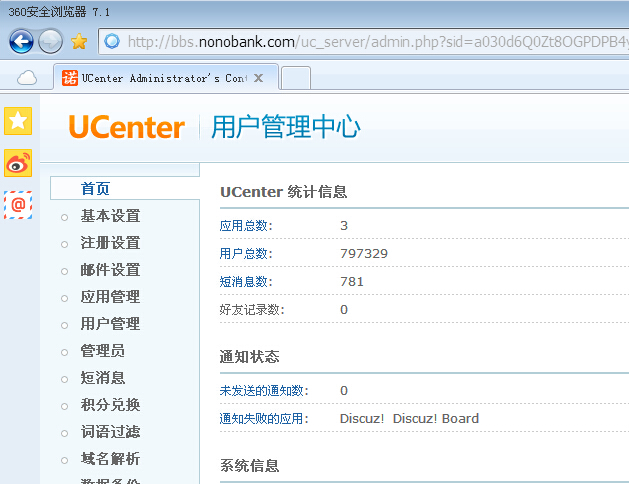Click the 未发送的通知数 link
The height and width of the screenshot is (484, 629).
[x=264, y=391]
